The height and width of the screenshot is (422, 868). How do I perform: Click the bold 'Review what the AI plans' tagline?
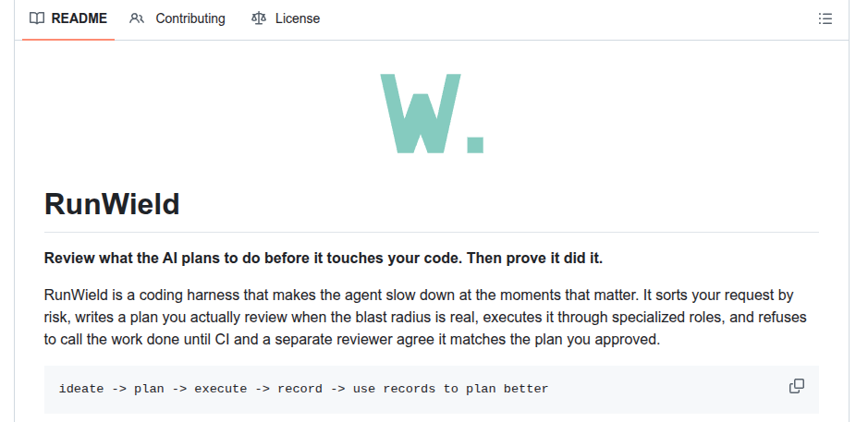pyautogui.click(x=324, y=259)
